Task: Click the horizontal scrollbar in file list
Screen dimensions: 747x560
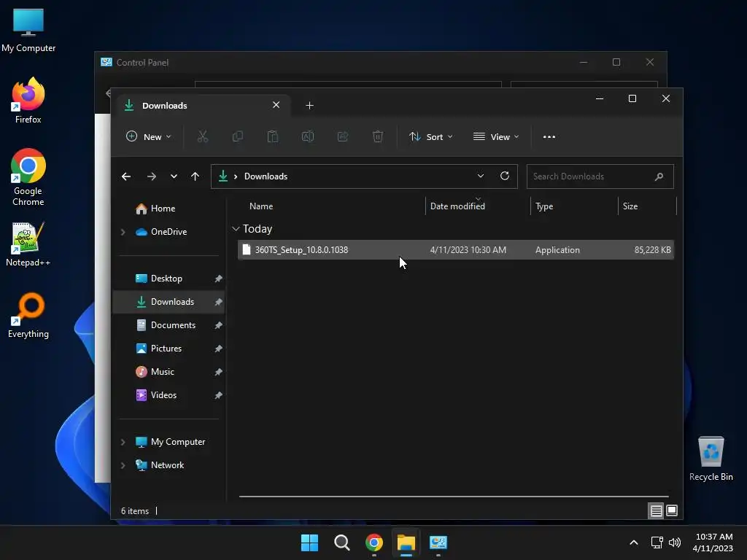Action: click(454, 496)
